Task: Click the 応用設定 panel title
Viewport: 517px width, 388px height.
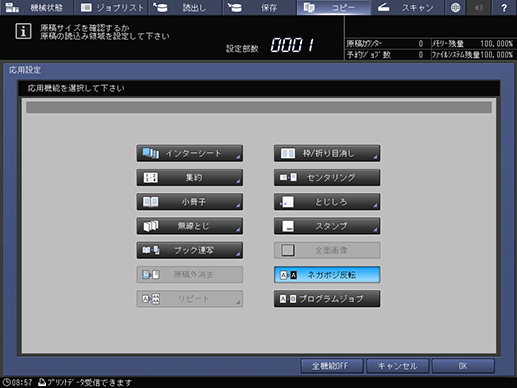Action: tap(25, 70)
